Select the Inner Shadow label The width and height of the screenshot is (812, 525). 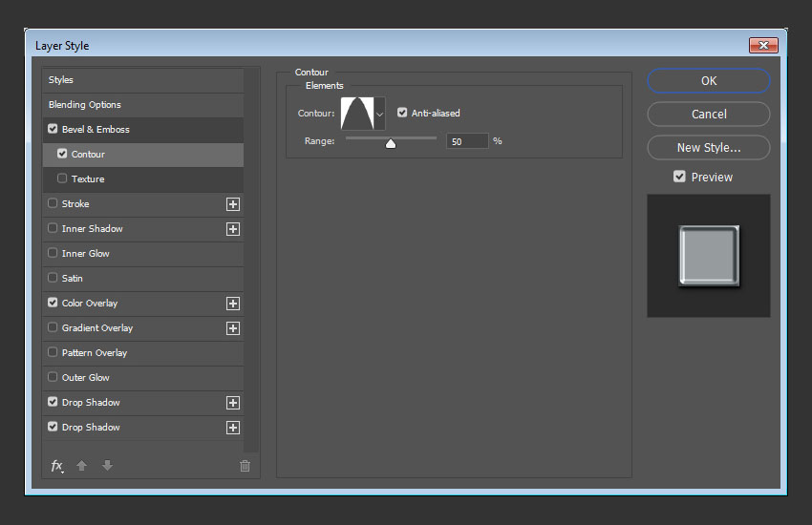coord(93,229)
